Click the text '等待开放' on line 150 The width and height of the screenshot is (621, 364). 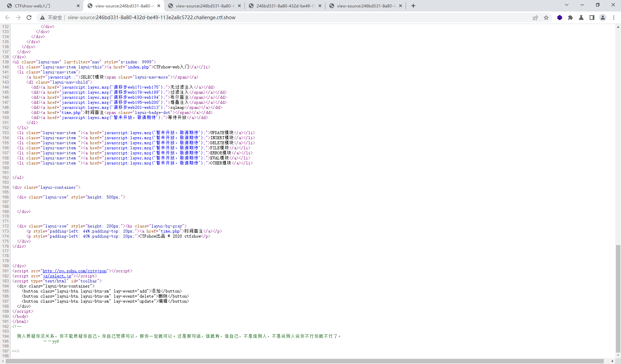click(177, 118)
